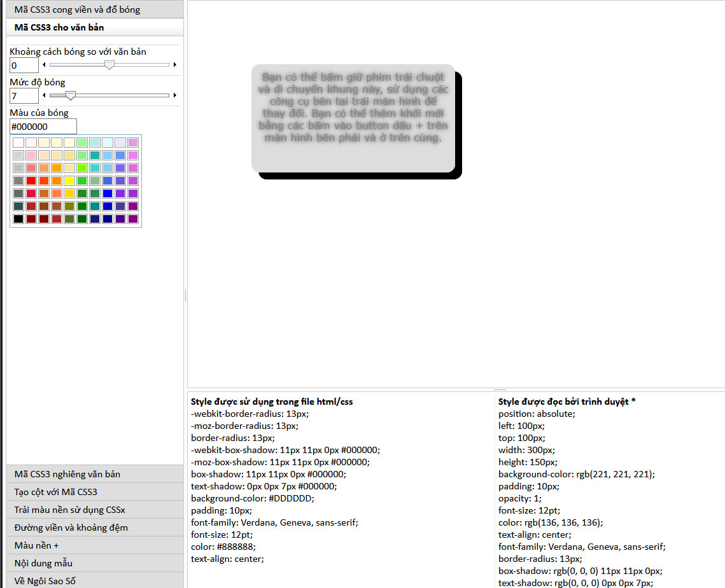Viewport: 725px width, 588px height.
Task: Click the vertical splitter handle beside the sidebar
Action: pos(185,295)
